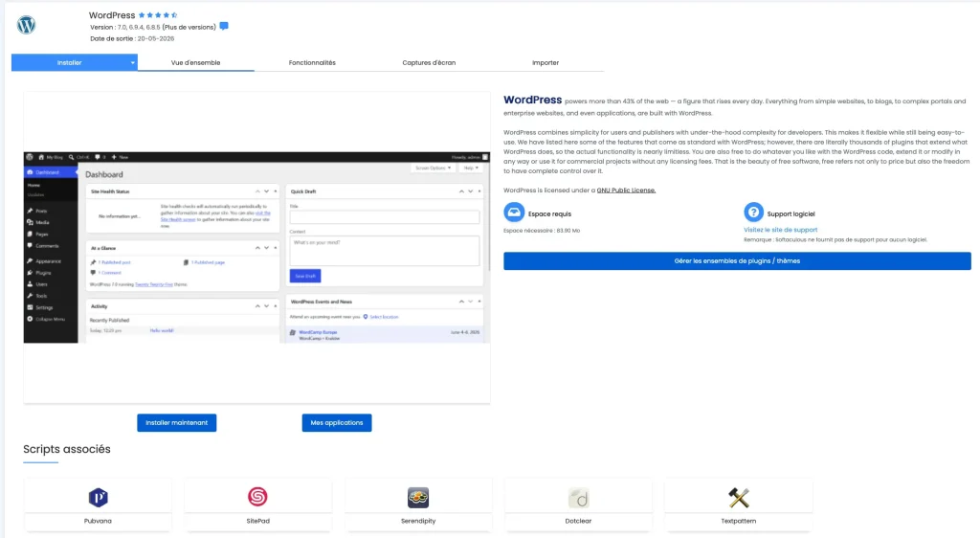Click the WordPress title next to stars

[x=112, y=15]
